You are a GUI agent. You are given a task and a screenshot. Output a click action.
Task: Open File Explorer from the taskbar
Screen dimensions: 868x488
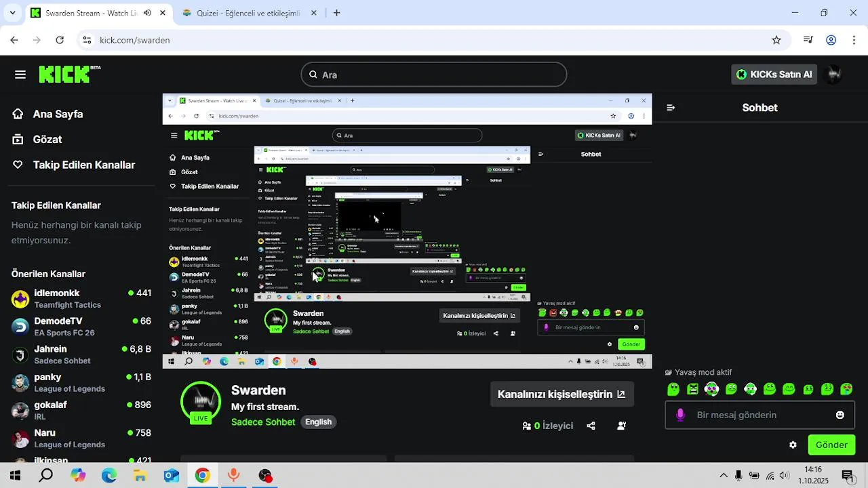coord(140,476)
